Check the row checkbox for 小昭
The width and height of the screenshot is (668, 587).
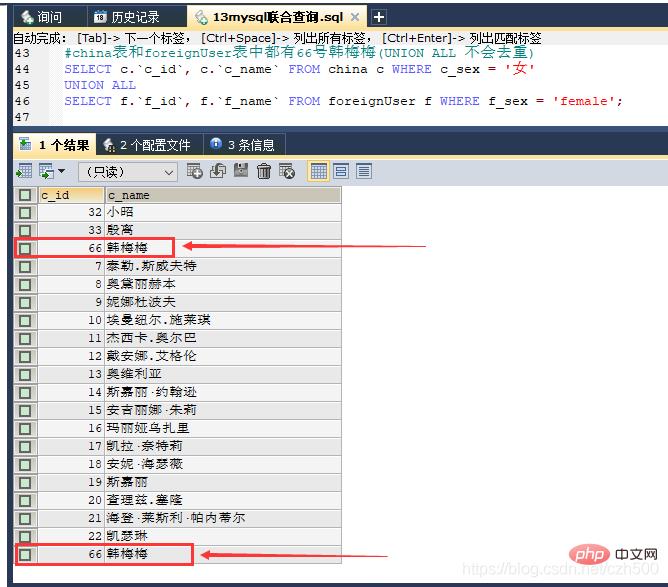25,212
